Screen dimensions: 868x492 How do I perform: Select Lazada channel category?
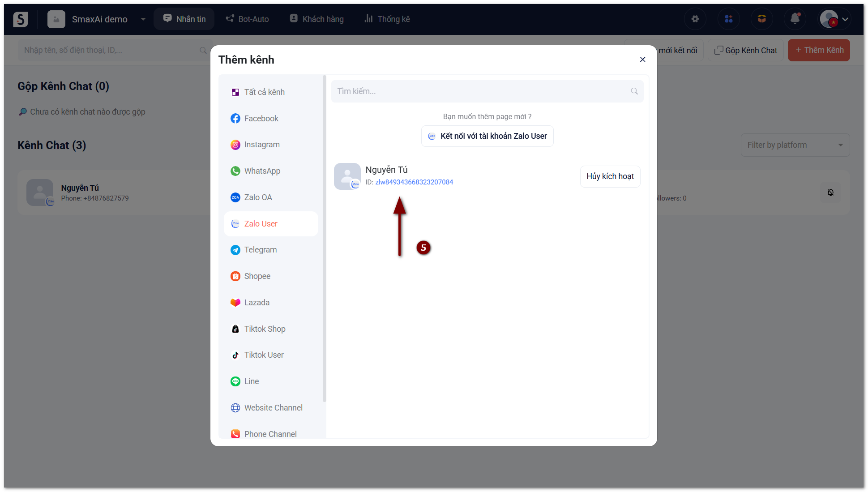click(257, 303)
